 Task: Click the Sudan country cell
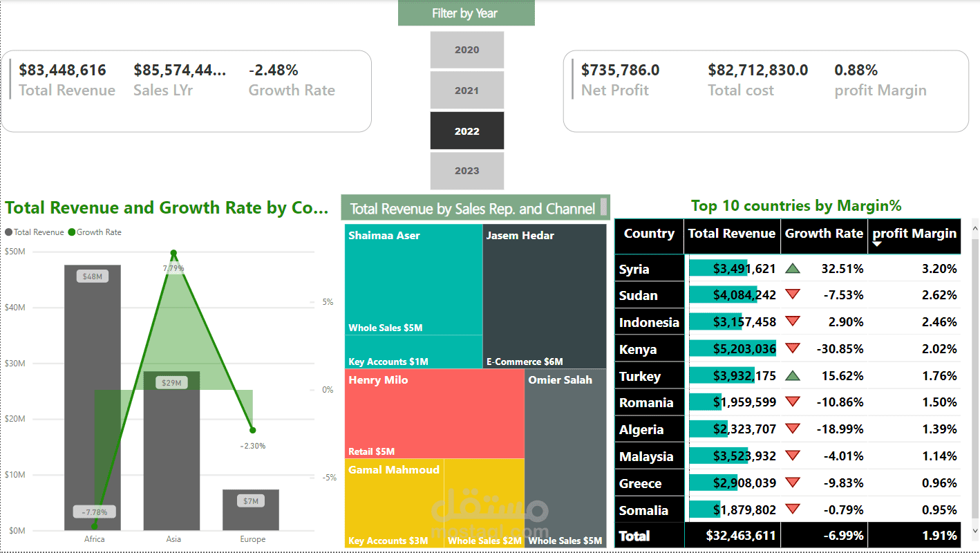click(649, 295)
